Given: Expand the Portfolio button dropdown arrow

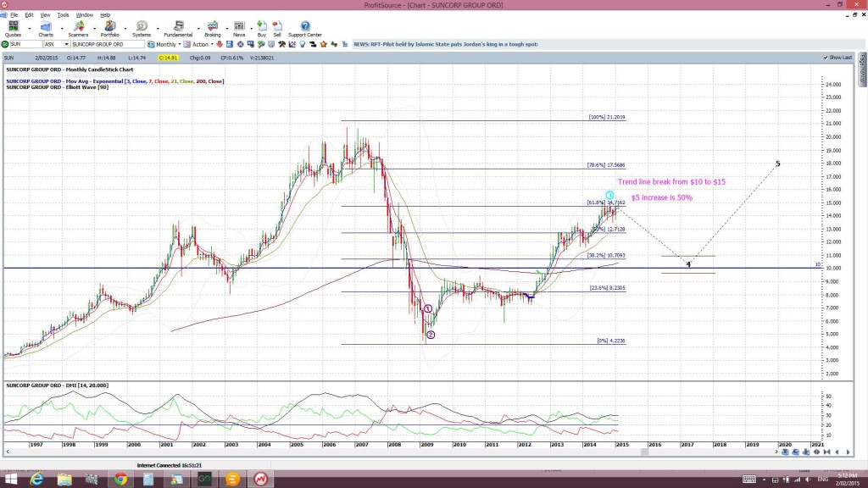Looking at the screenshot, I should (x=125, y=29).
